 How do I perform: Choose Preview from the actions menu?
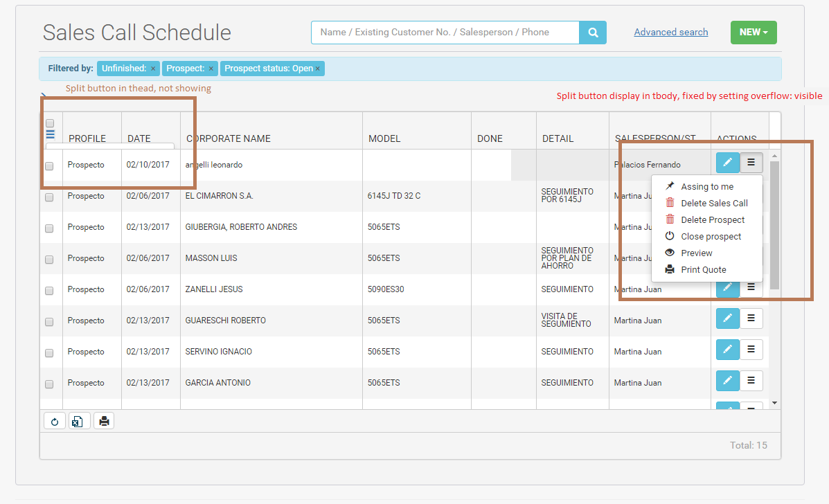pyautogui.click(x=707, y=253)
